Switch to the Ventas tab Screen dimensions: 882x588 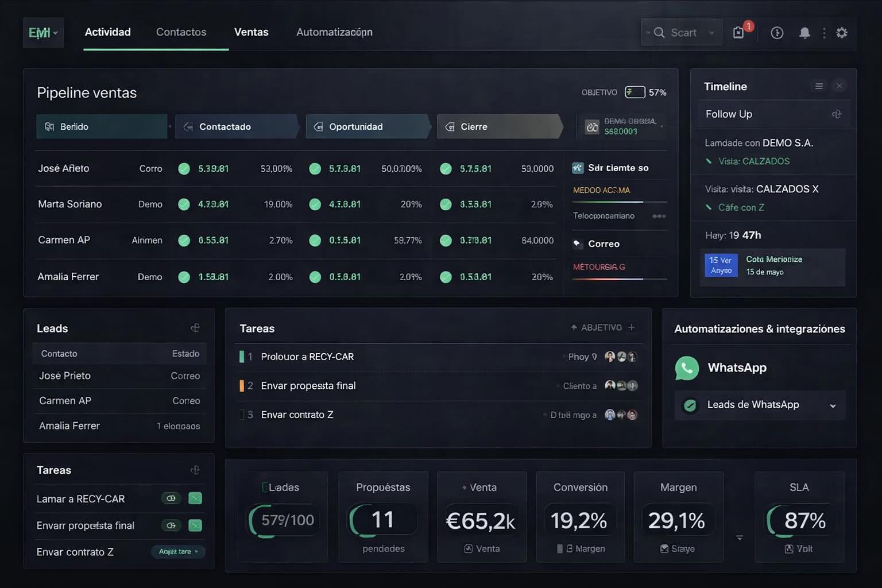(251, 32)
